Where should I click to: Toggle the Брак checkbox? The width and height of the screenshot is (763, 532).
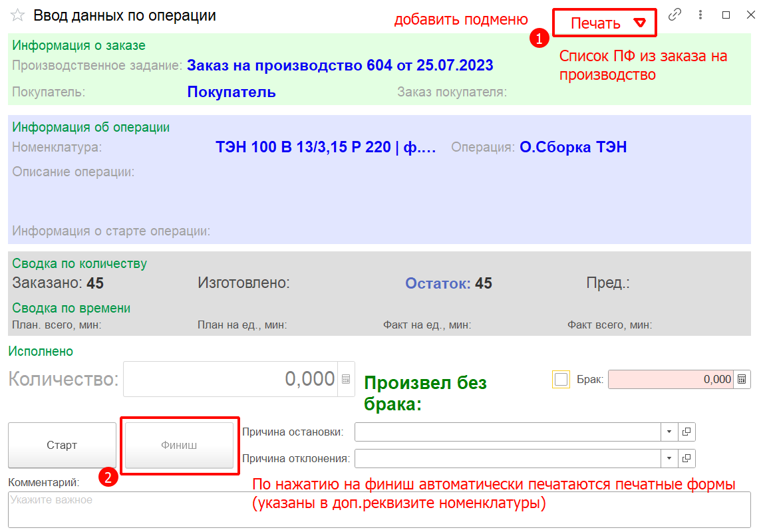pyautogui.click(x=561, y=379)
